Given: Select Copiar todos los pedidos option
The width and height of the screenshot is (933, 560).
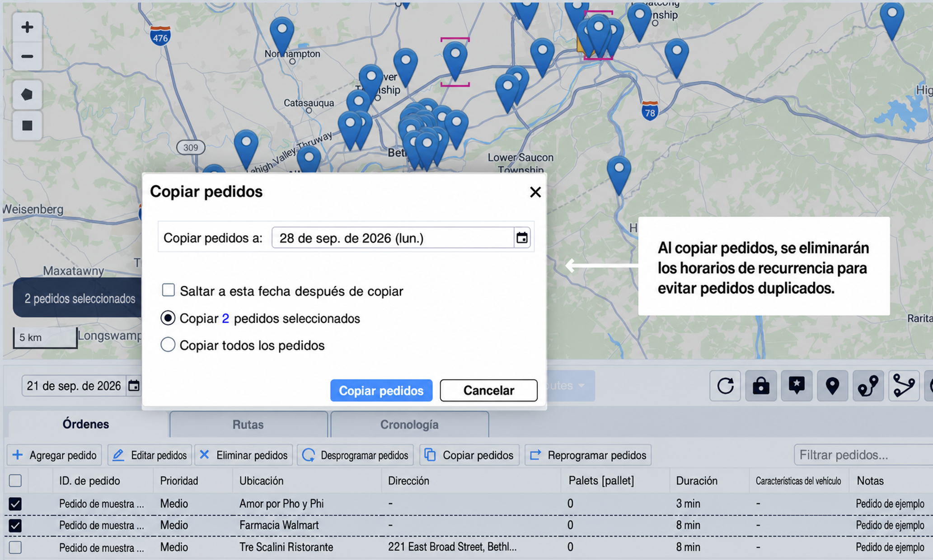Looking at the screenshot, I should click(x=168, y=345).
